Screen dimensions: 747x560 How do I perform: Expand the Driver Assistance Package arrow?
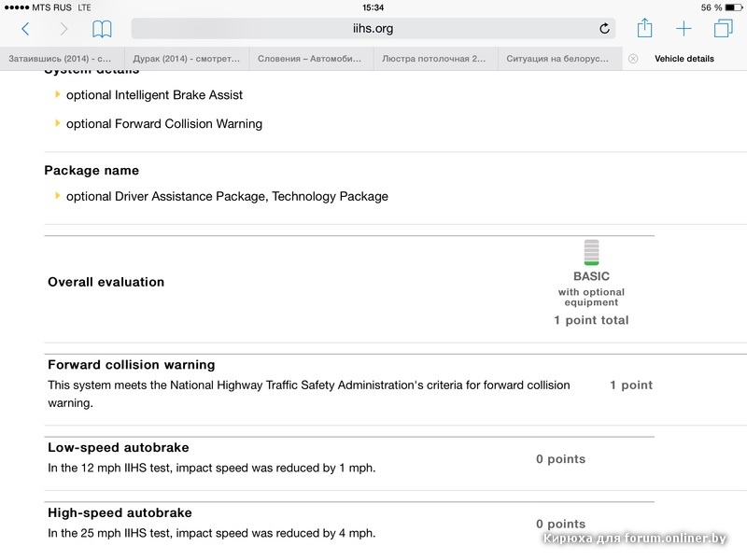tap(58, 196)
